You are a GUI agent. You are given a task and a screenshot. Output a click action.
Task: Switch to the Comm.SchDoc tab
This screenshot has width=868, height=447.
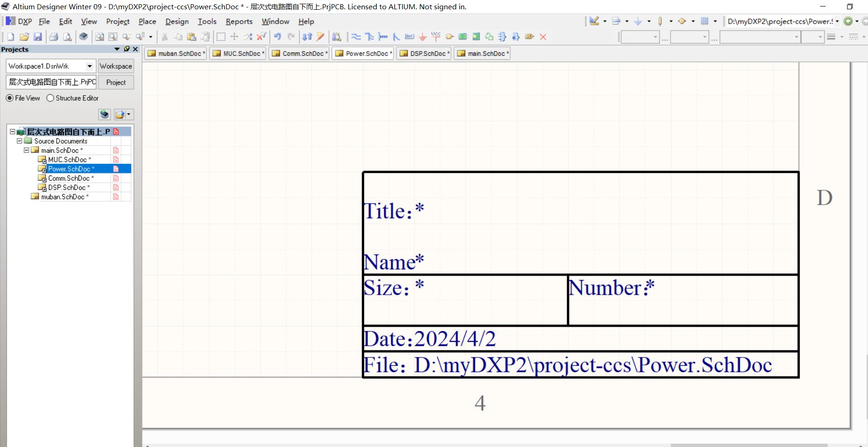[x=299, y=53]
